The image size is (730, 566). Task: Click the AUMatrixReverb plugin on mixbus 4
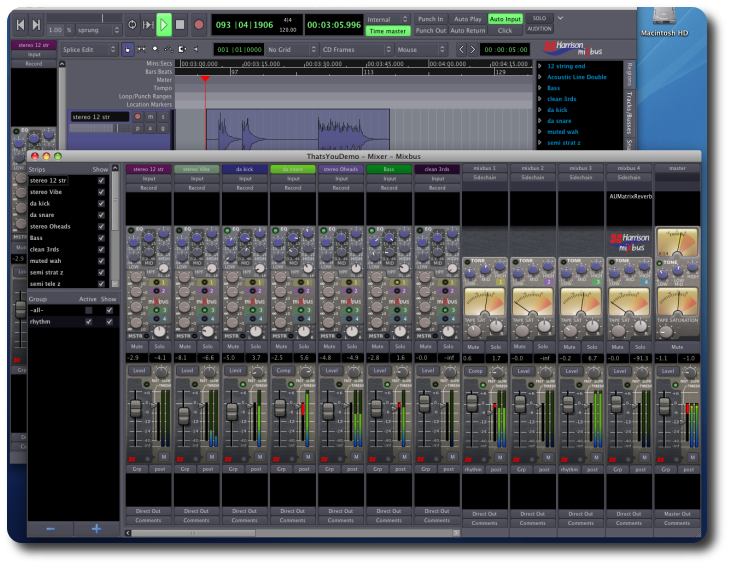pyautogui.click(x=629, y=197)
